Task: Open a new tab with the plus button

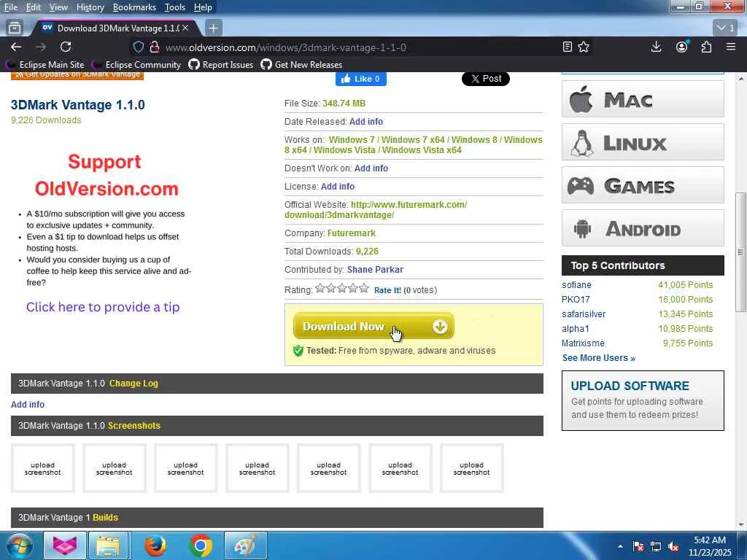Action: pyautogui.click(x=214, y=28)
